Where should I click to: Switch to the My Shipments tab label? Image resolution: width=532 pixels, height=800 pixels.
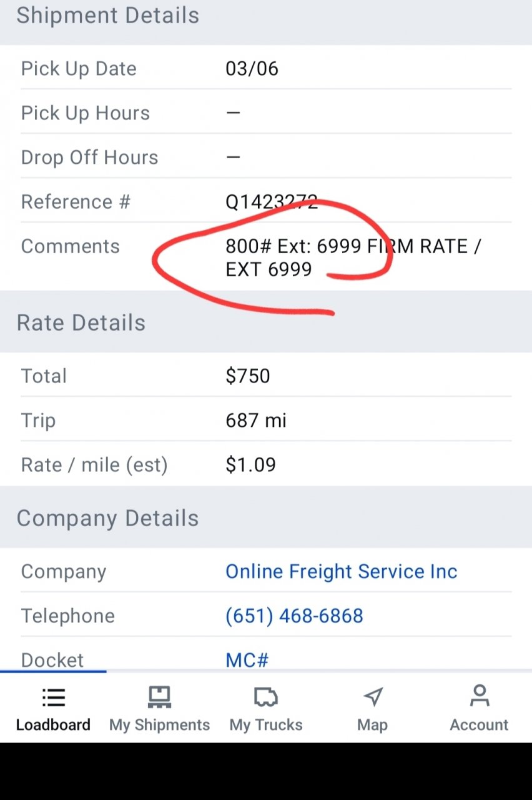pos(159,725)
